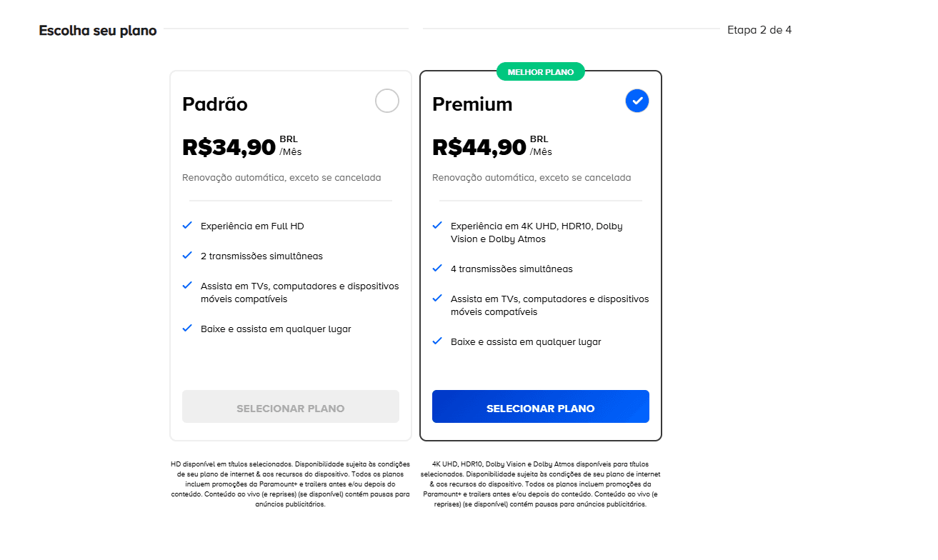Click checkmark next to 4K UHD experience

437,225
